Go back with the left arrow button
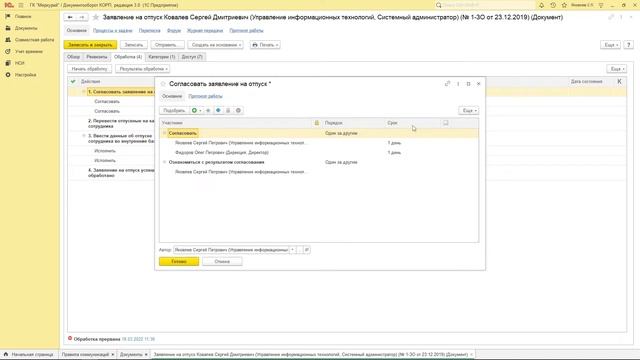The image size is (640, 360). (70, 17)
